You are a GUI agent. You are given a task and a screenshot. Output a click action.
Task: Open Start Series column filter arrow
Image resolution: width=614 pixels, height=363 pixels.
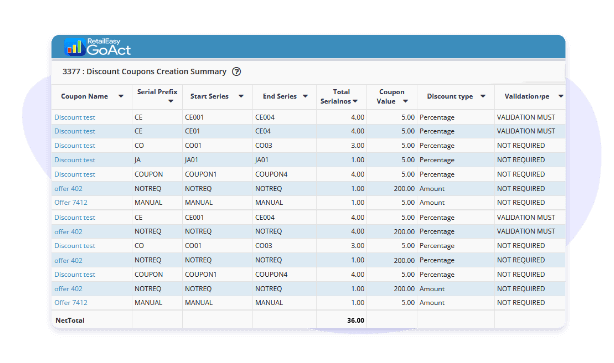(x=241, y=96)
